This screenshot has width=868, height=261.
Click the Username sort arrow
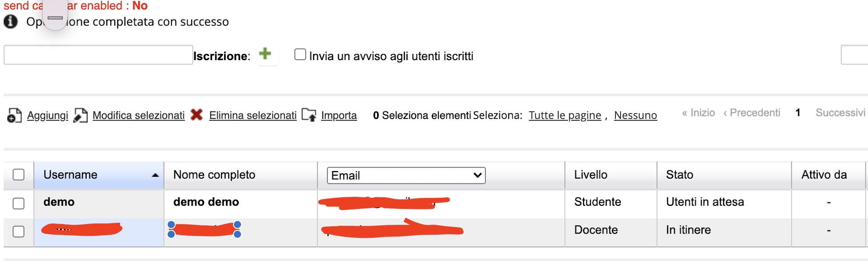[x=155, y=175]
